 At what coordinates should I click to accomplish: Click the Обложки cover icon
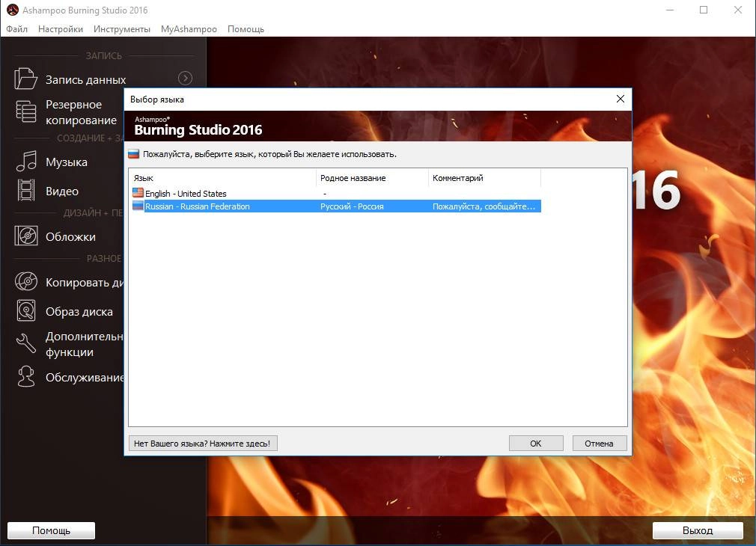coord(26,236)
